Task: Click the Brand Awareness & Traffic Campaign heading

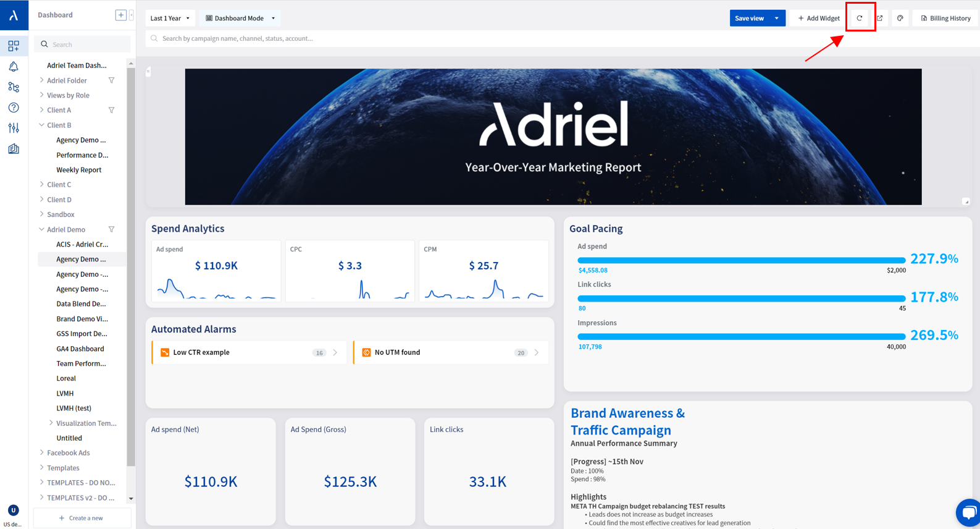Action: point(627,421)
